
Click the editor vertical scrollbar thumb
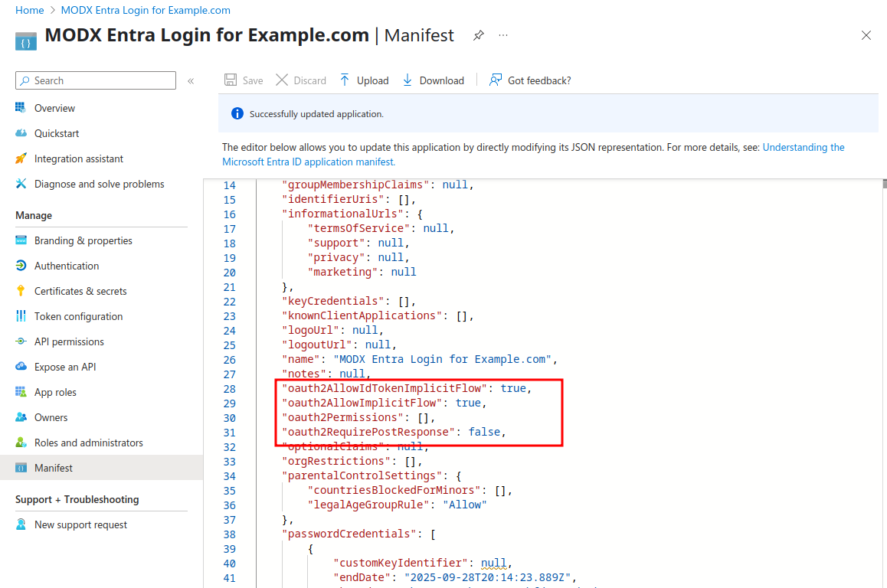point(885,184)
